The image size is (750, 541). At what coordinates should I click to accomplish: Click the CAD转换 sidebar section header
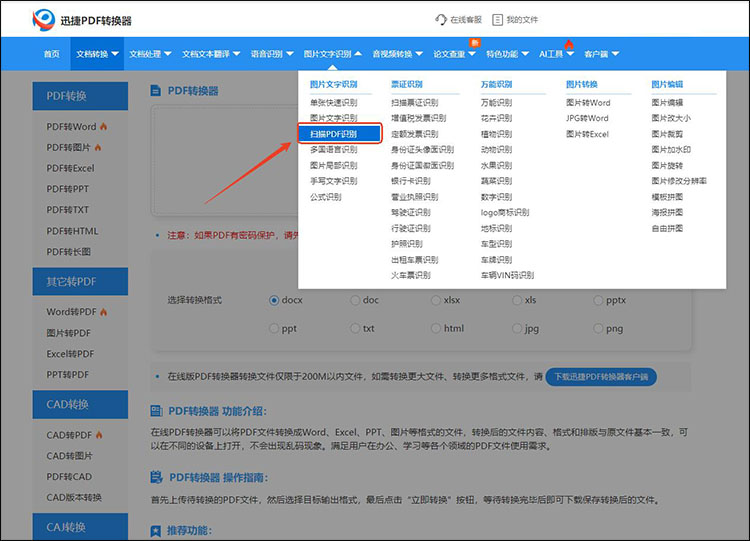80,405
